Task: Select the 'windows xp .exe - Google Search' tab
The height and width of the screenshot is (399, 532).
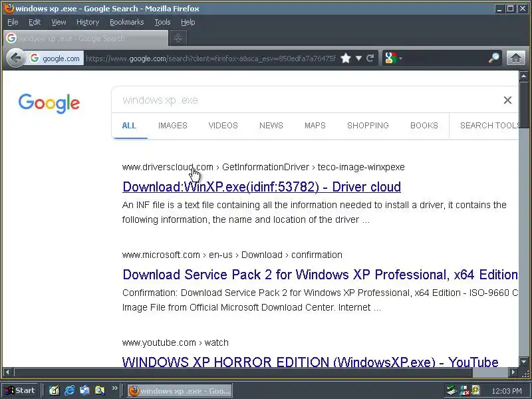Action: [86, 39]
